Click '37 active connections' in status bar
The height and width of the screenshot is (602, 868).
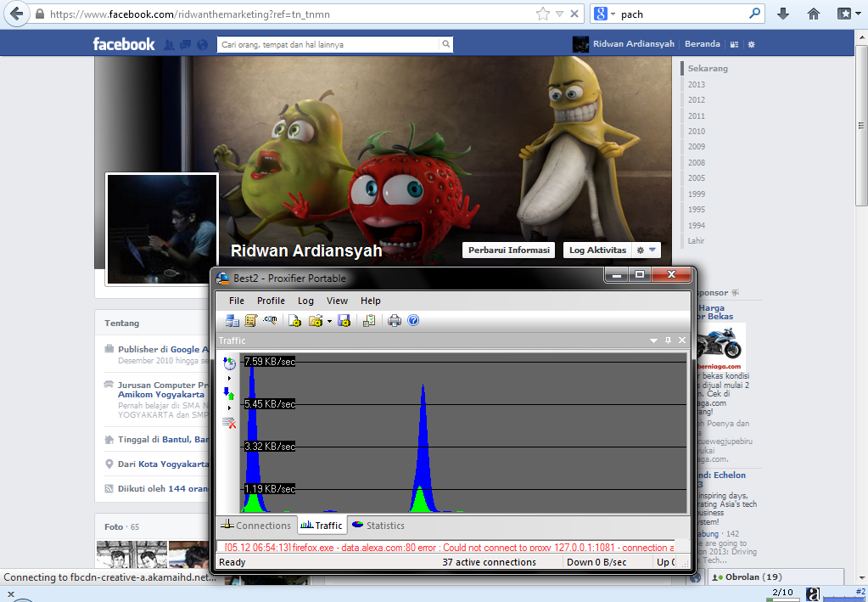point(490,562)
